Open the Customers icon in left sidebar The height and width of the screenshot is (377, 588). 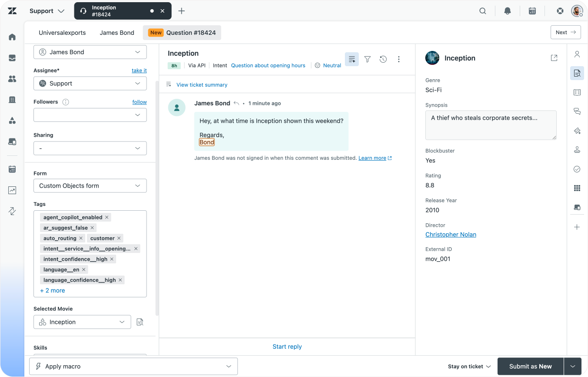pyautogui.click(x=12, y=79)
